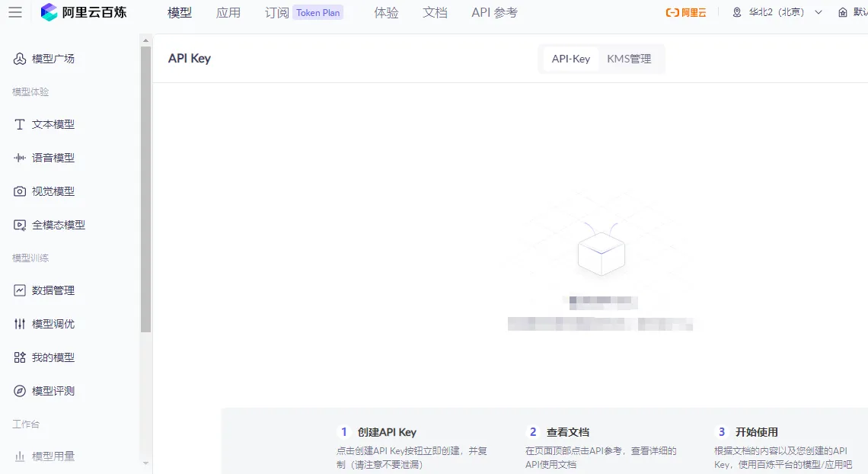
Task: Click the 模型体验 section label
Action: (x=30, y=92)
